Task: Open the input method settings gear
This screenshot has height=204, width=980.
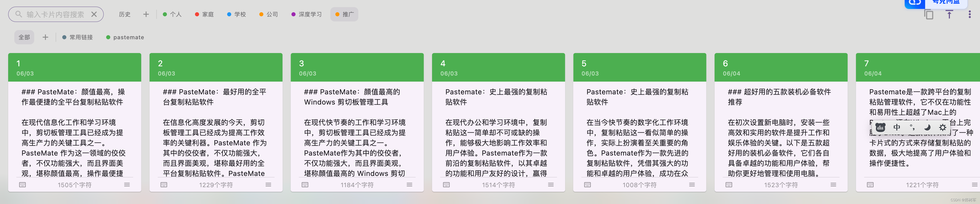Action: tap(943, 128)
